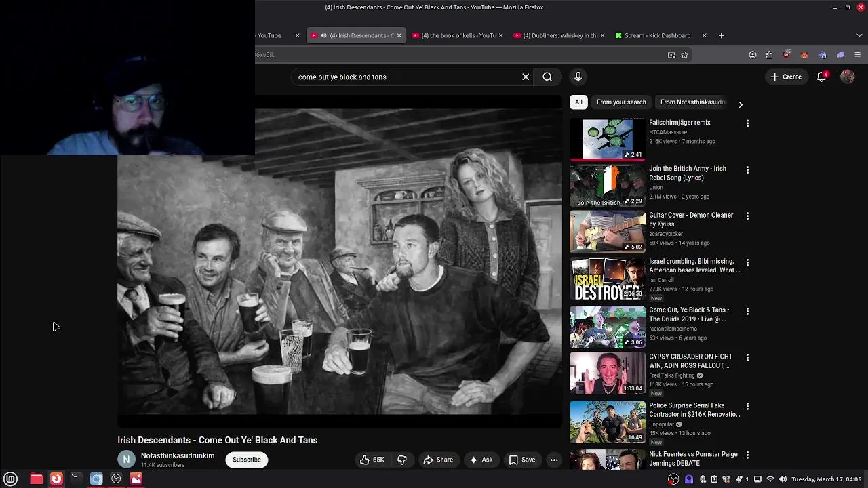Open Come Out Ye Druids 2019 thumbnail
This screenshot has width=868, height=488.
pyautogui.click(x=608, y=327)
